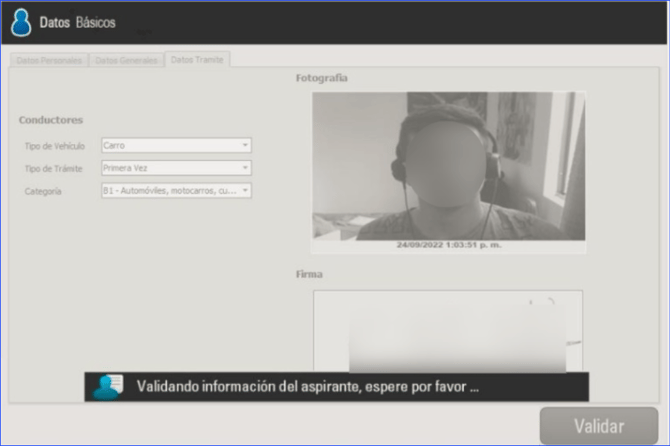Screen dimensions: 670x446
Task: Click the photo timestamp 24/09/2022
Action: [449, 244]
